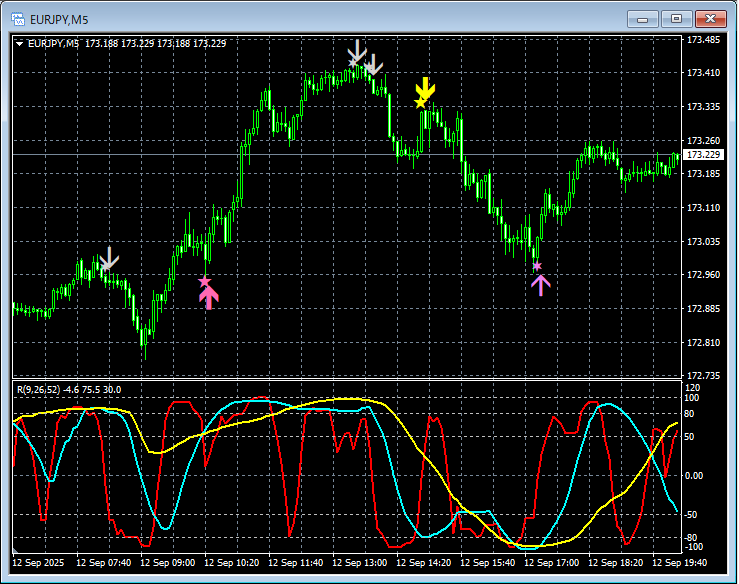The height and width of the screenshot is (584, 739).
Task: Click the indicator scale level 120
Action: (x=691, y=386)
